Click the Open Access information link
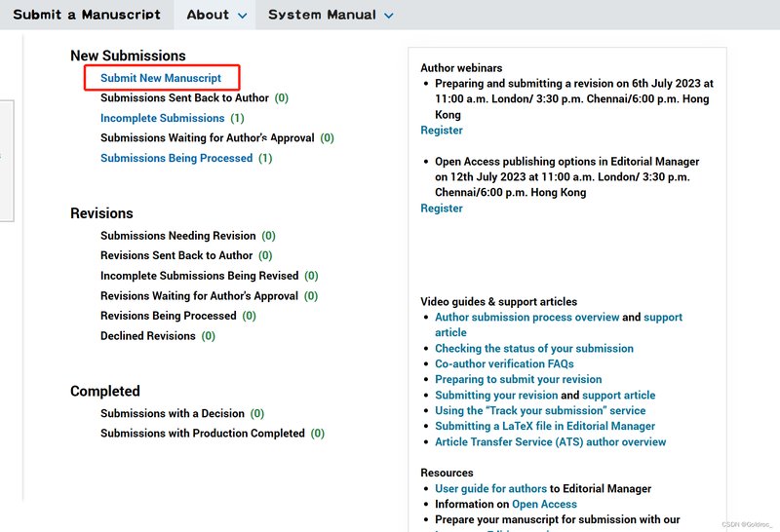 point(544,505)
